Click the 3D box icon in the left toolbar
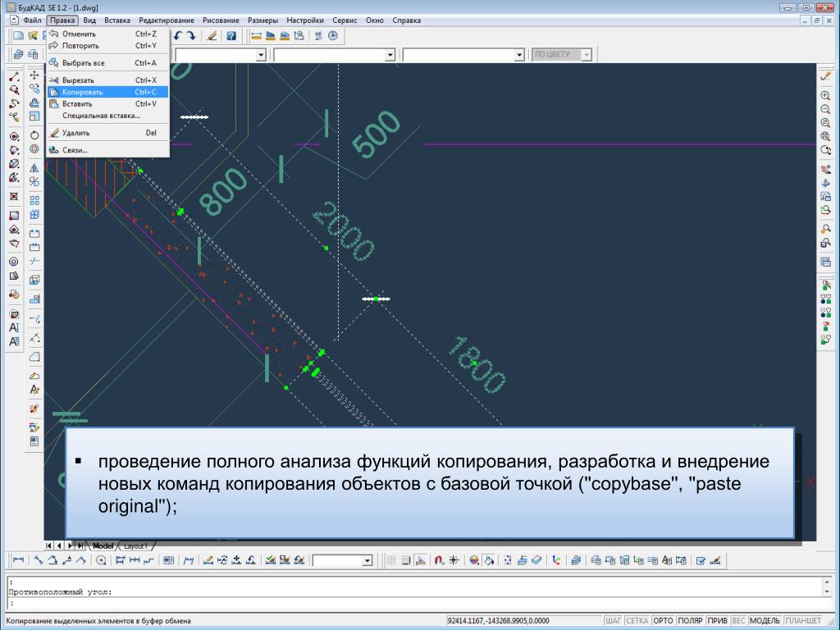This screenshot has height=630, width=840. tap(34, 280)
